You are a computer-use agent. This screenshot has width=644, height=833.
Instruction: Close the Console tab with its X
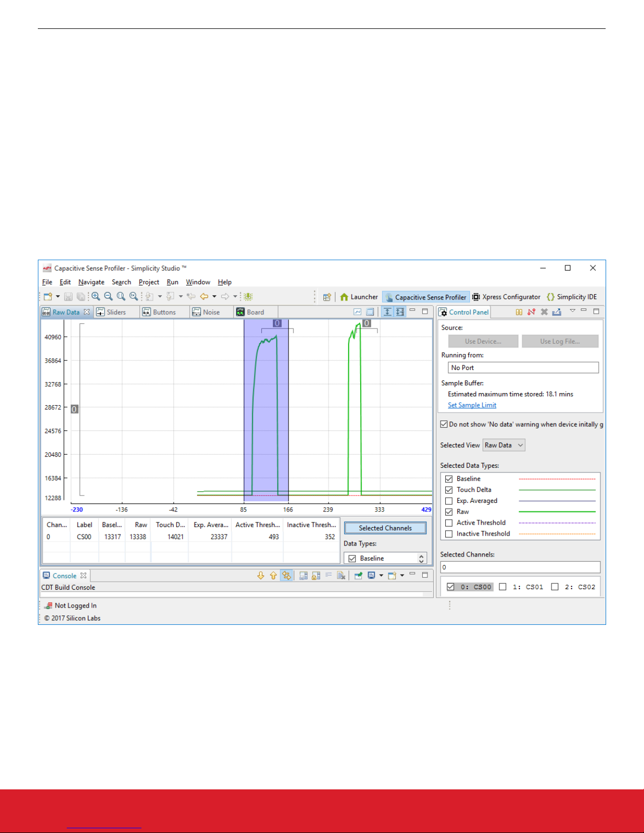coord(83,575)
